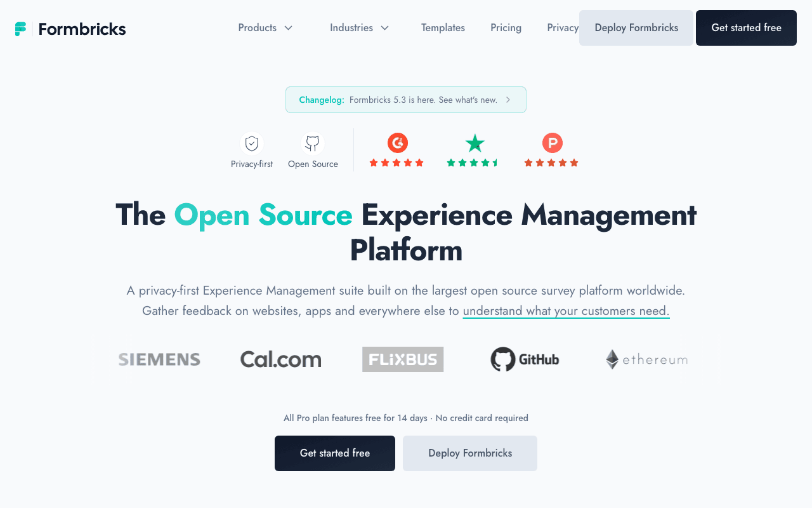Click the Ethereum logo

(646, 359)
